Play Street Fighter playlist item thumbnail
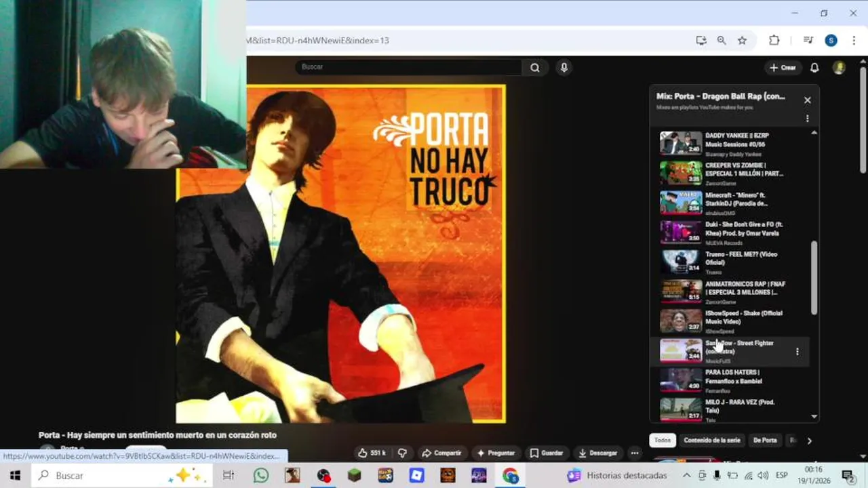The width and height of the screenshot is (868, 488). point(681,351)
